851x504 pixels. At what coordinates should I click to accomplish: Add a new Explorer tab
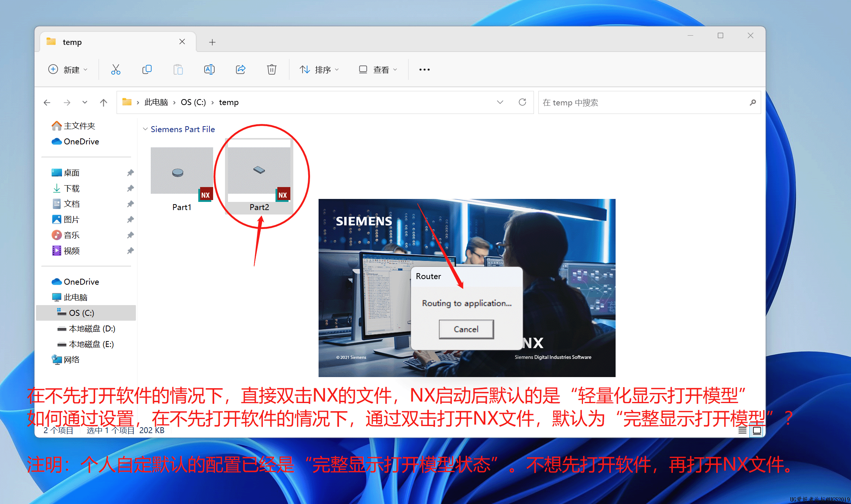212,42
